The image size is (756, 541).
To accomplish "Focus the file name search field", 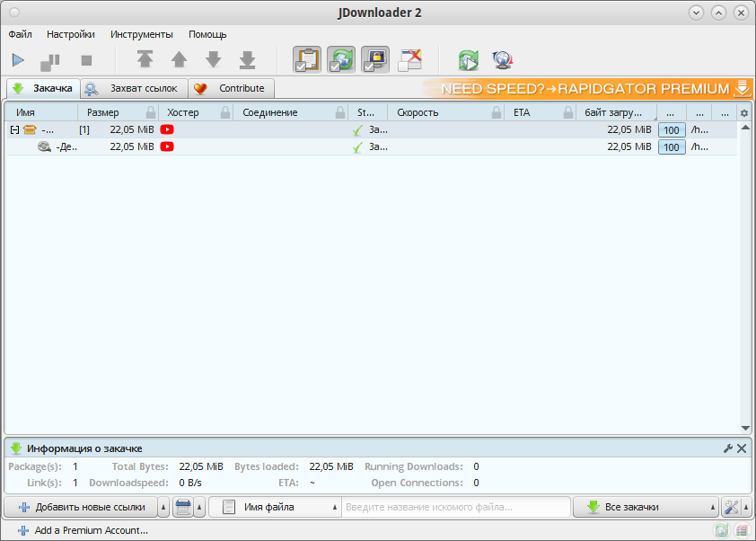I will click(456, 507).
